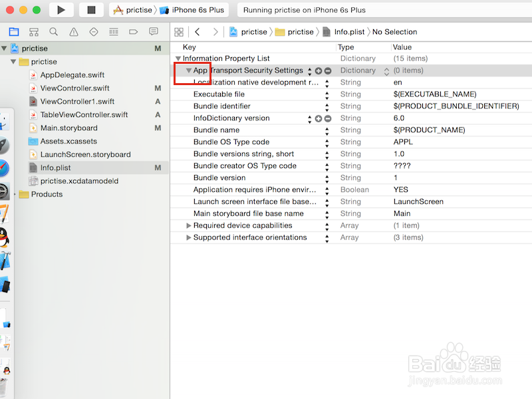Open the Test navigator
532x399 pixels.
[94, 32]
